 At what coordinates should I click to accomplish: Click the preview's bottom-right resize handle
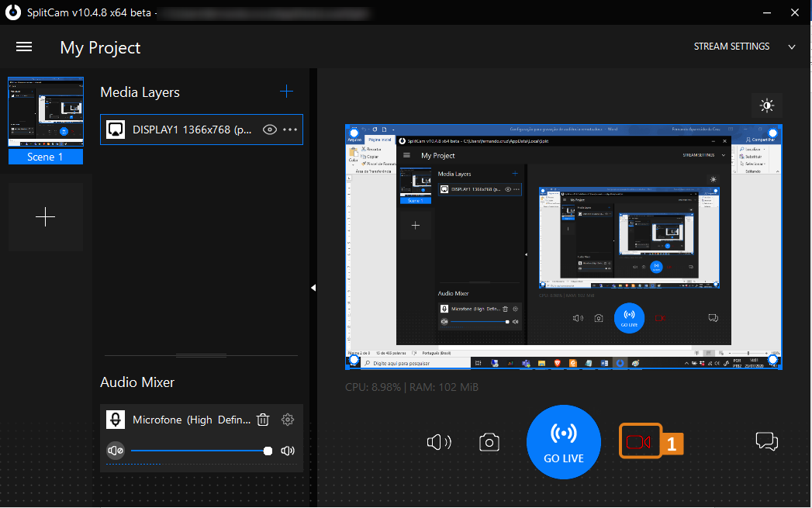coord(773,359)
